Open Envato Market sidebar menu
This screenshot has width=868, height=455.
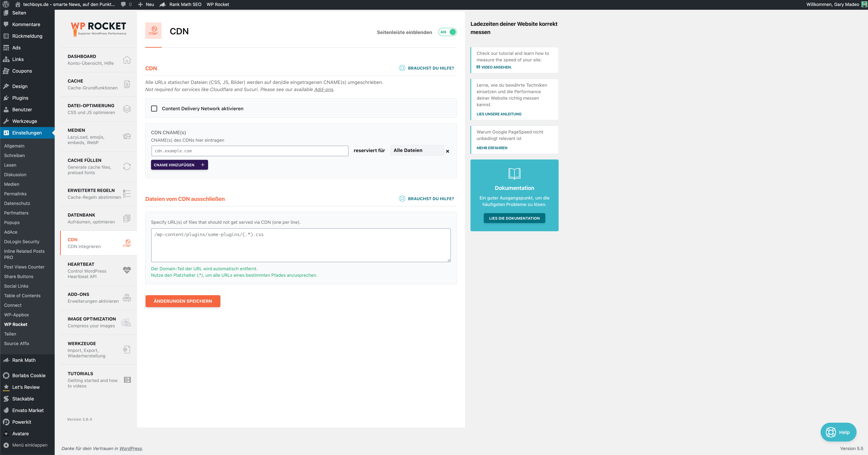(27, 410)
